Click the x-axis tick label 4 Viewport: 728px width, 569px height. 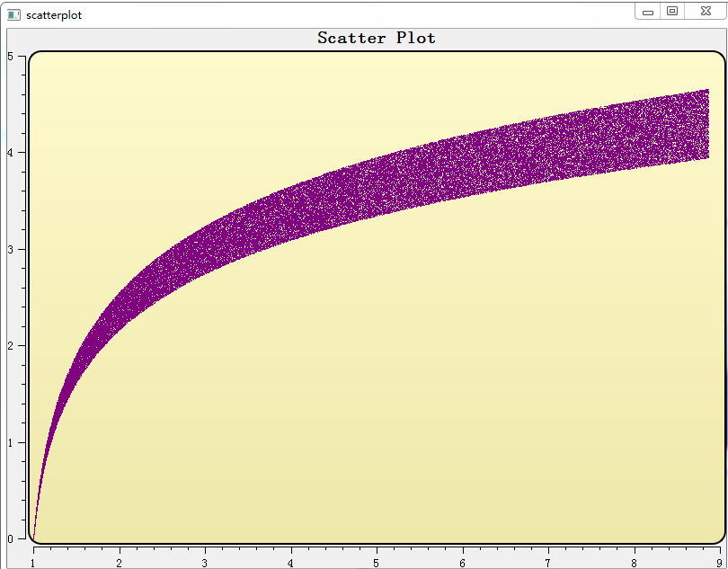(x=290, y=563)
